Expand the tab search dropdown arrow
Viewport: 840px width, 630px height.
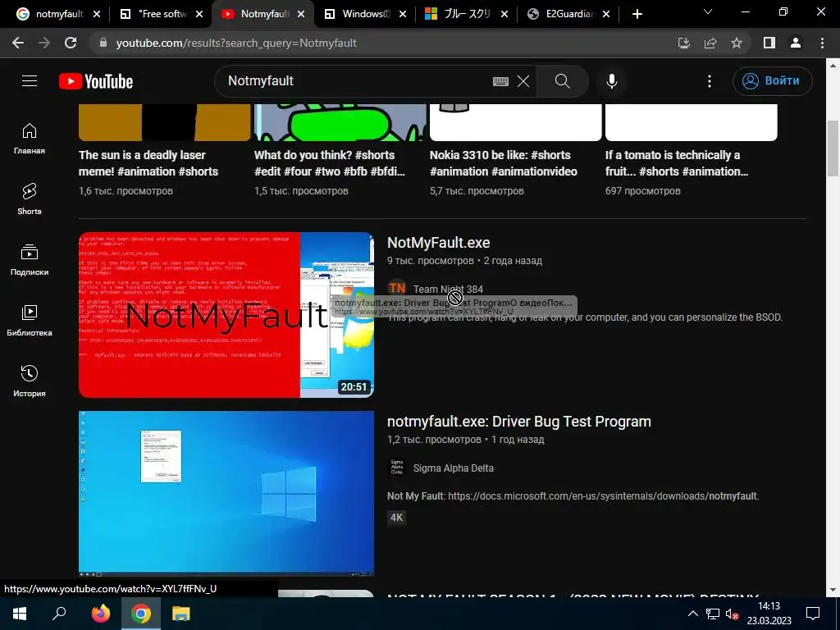(708, 11)
